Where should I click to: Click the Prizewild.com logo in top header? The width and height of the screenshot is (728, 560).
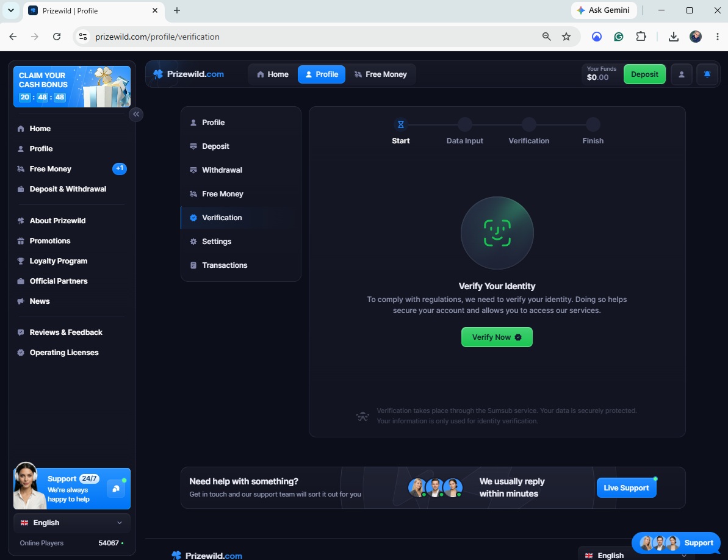point(189,74)
